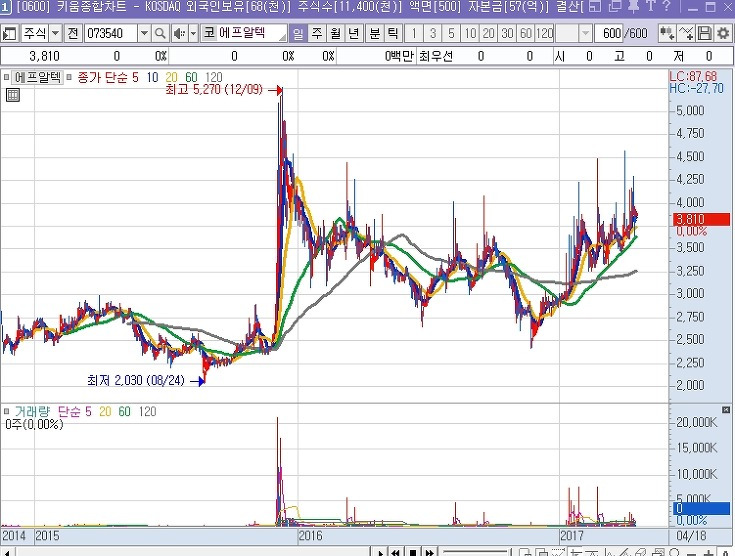Open the stock code history dropdown arrow
The height and width of the screenshot is (556, 735).
click(x=144, y=33)
